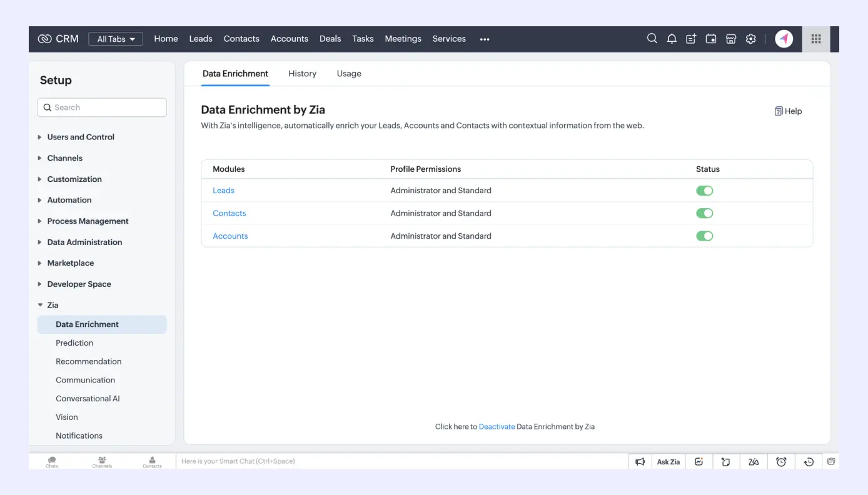Open the calendar icon in top bar
The image size is (868, 495).
(x=711, y=39)
